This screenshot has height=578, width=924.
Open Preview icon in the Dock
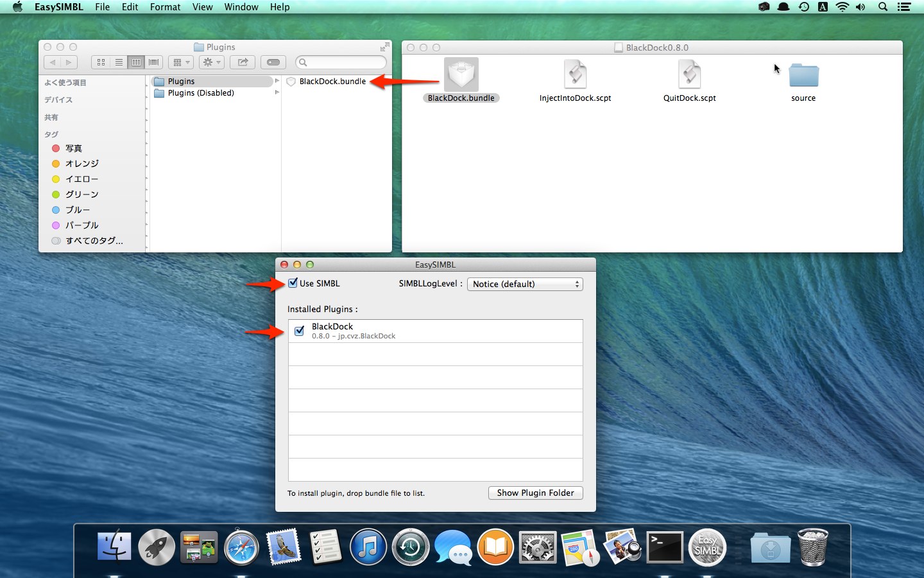[x=622, y=547]
